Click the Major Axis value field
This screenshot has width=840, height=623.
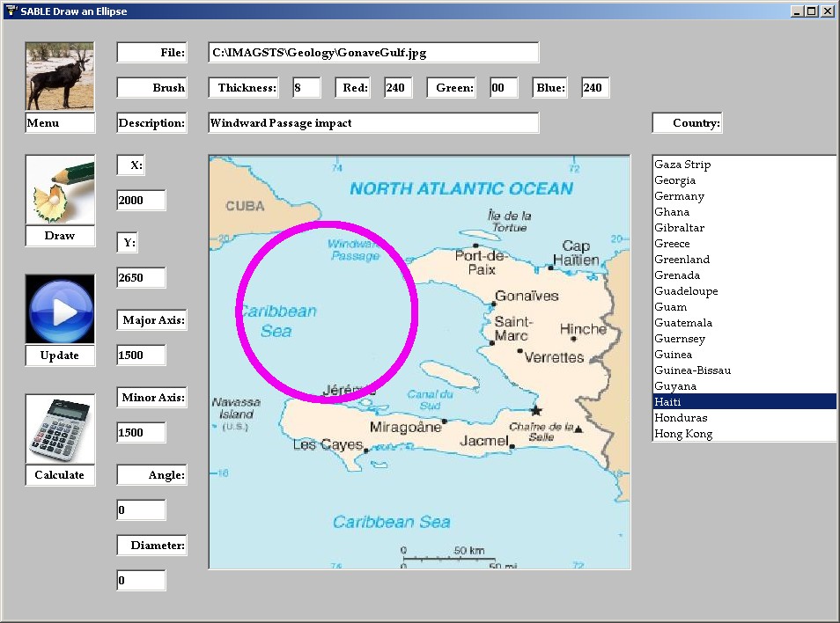click(141, 355)
